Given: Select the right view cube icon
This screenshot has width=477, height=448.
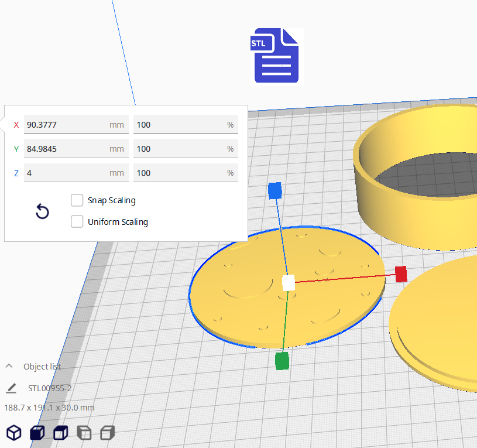Looking at the screenshot, I should [x=107, y=433].
